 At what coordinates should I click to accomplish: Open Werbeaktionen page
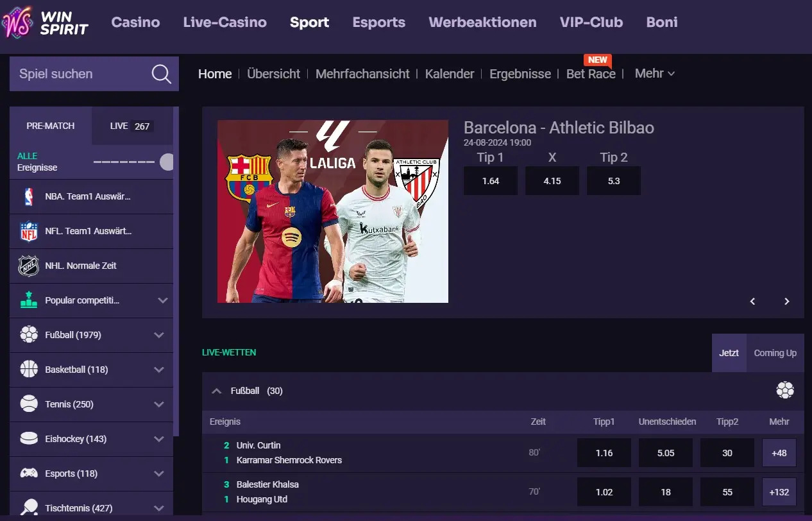coord(482,22)
